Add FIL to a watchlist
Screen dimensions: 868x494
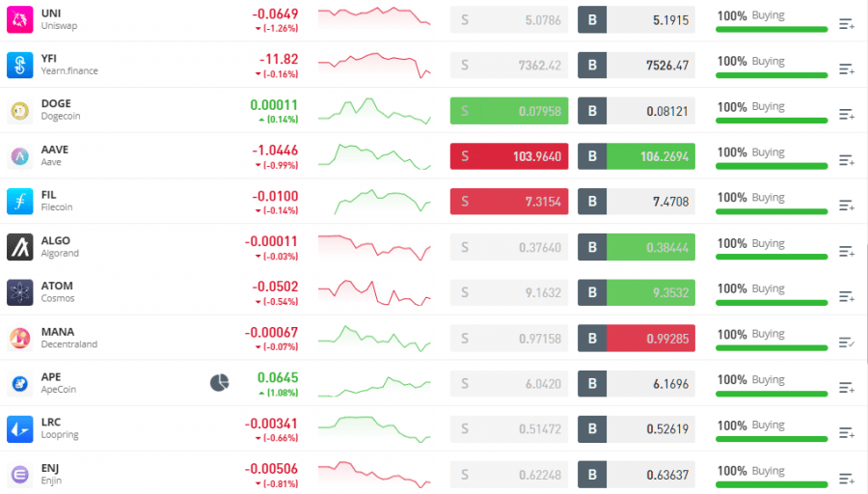pyautogui.click(x=847, y=206)
